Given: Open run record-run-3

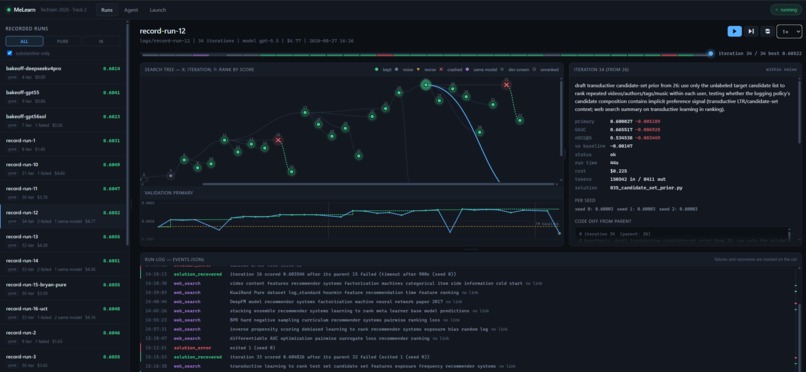Looking at the screenshot, I should click(x=63, y=361).
